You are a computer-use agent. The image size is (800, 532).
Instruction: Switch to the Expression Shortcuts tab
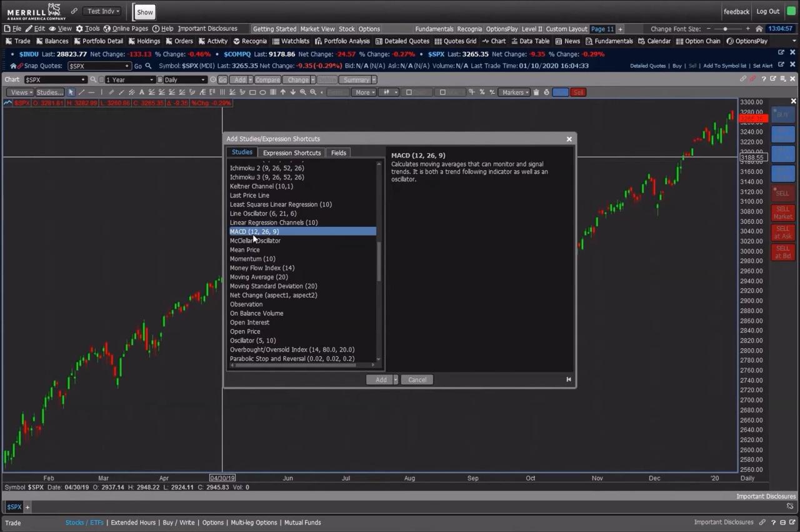[291, 153]
